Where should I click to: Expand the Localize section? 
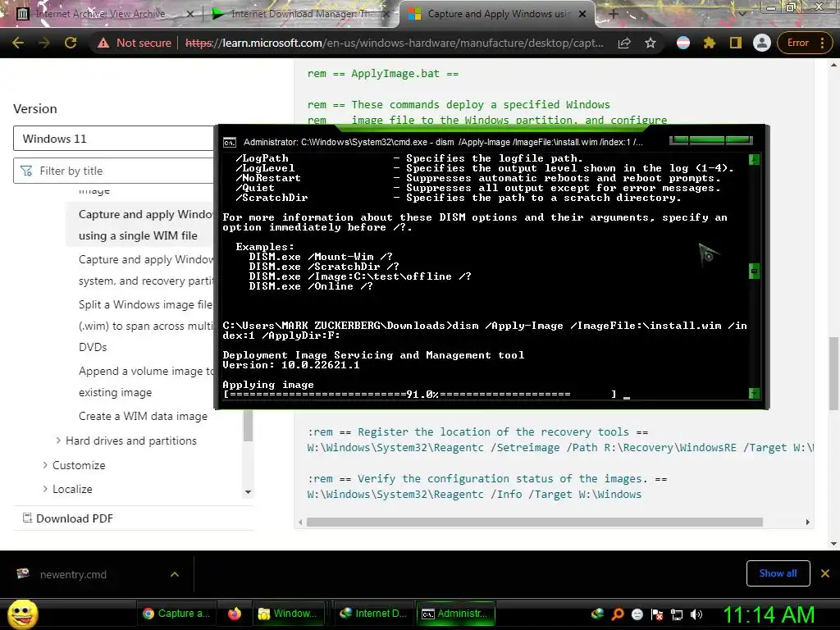coord(72,489)
